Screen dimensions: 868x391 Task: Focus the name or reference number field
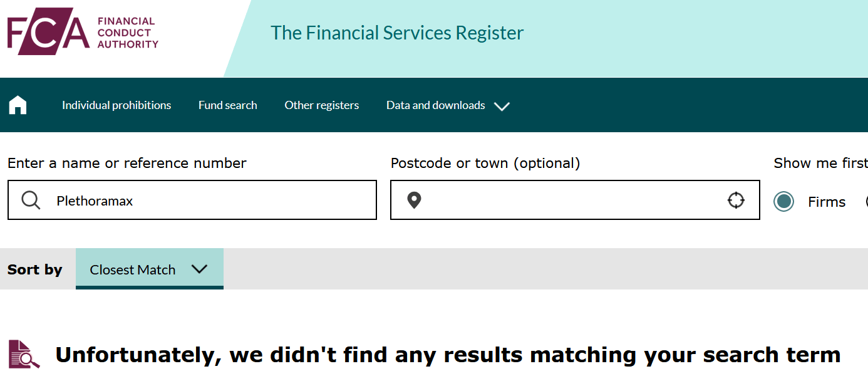207,201
